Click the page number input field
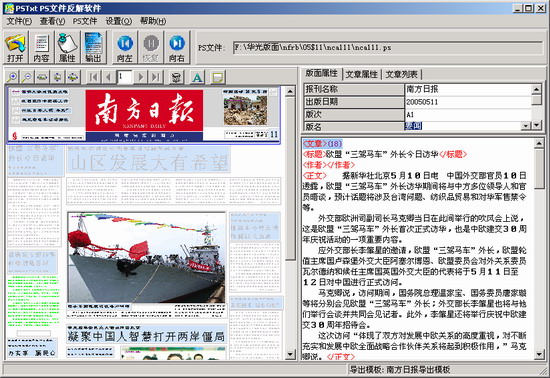 125,77
